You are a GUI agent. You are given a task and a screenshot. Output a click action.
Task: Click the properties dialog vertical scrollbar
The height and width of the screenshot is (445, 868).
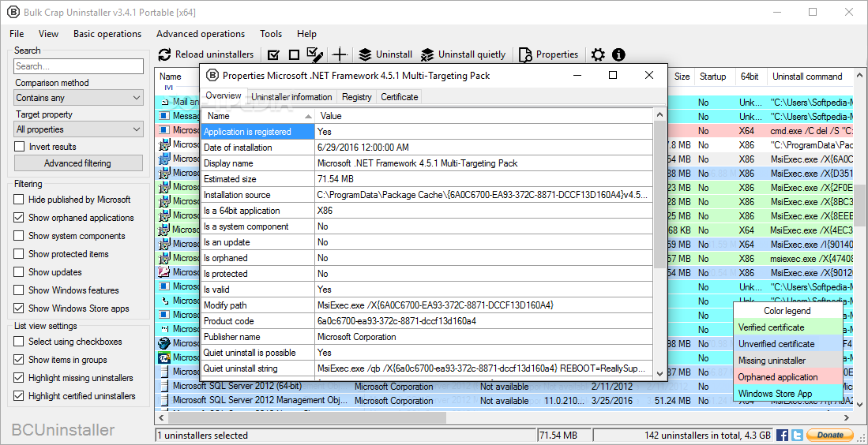point(659,193)
